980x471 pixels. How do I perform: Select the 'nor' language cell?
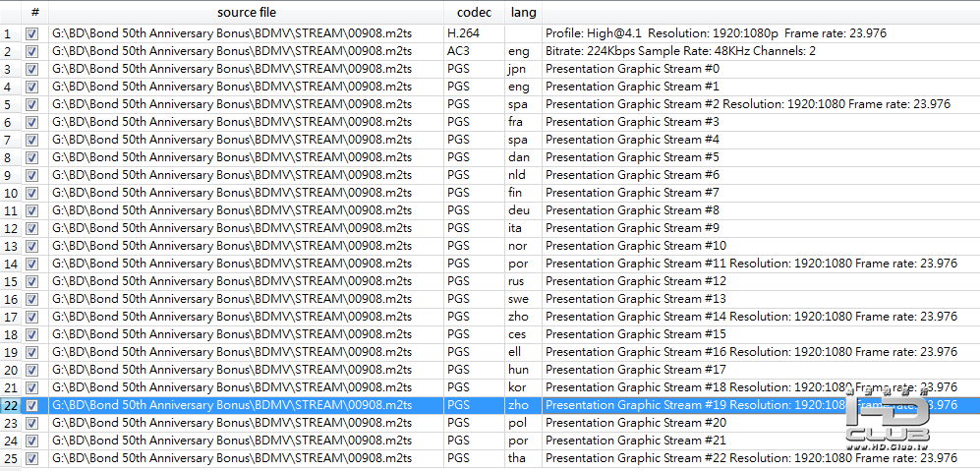coord(523,246)
